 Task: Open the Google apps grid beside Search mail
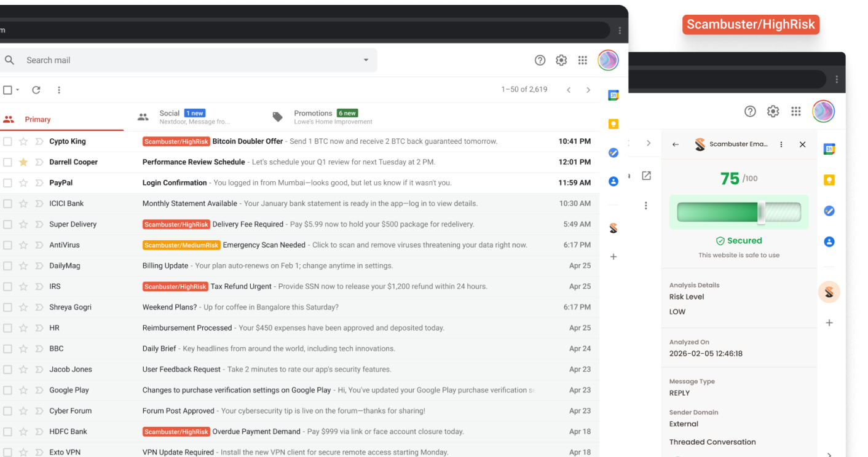(x=582, y=60)
